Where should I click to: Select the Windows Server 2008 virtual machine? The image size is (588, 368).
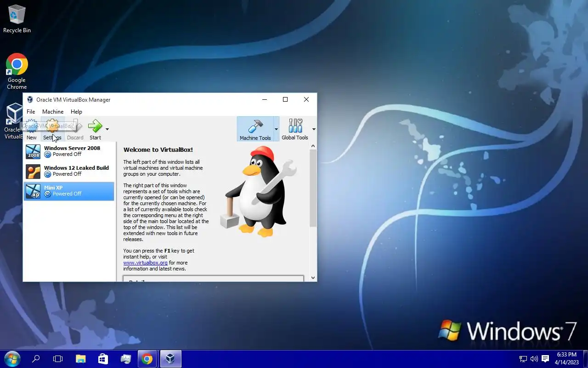pyautogui.click(x=69, y=151)
